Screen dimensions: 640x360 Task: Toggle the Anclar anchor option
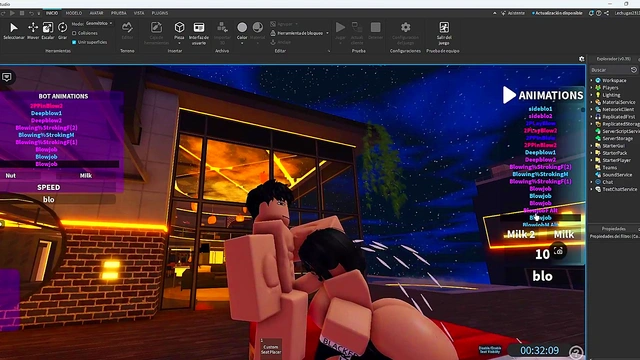pos(281,42)
